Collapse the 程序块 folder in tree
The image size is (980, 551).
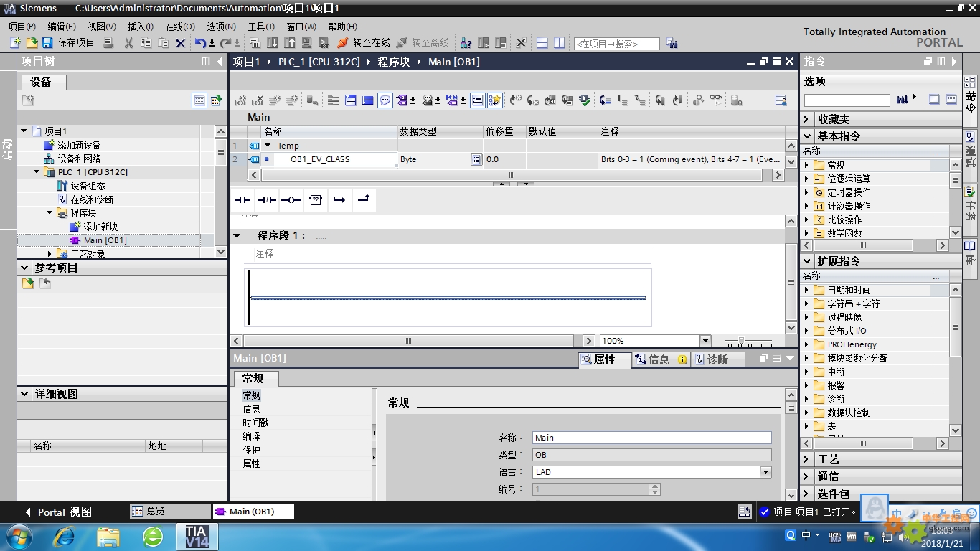50,213
